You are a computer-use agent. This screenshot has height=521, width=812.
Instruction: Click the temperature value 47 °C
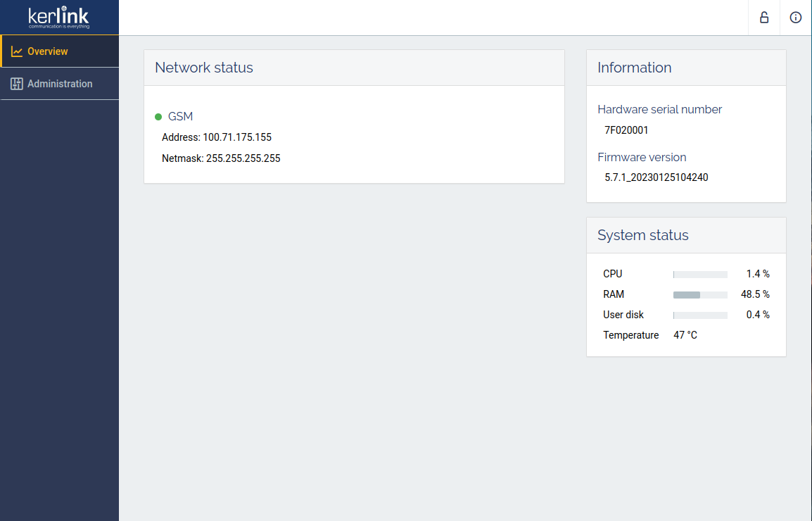[685, 335]
